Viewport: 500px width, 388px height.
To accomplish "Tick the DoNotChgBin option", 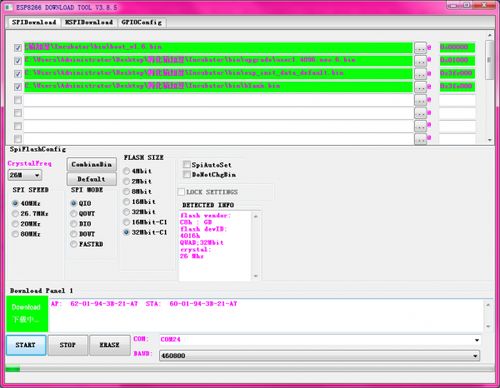I will pos(187,174).
